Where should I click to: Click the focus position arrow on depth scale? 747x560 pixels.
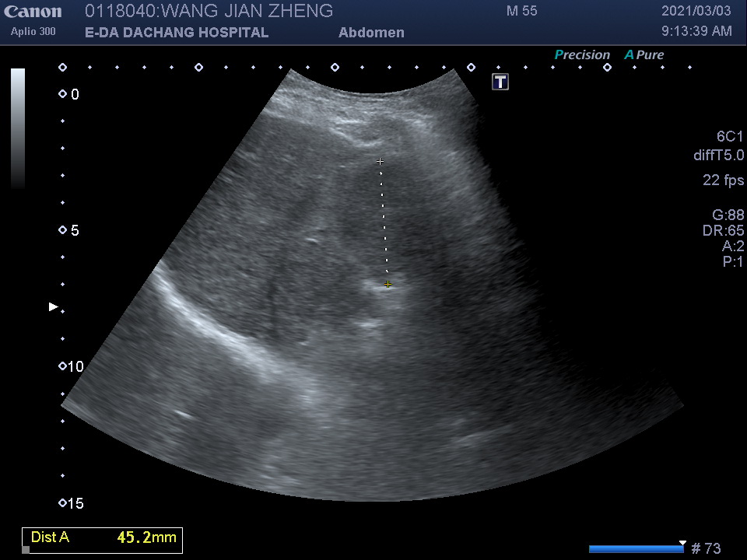(54, 306)
